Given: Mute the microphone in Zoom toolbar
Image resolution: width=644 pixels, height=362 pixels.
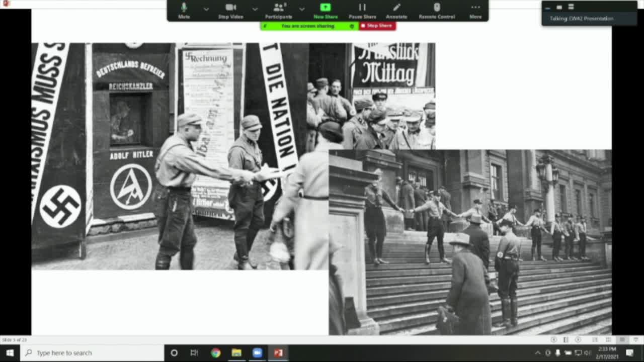Looking at the screenshot, I should tap(184, 11).
